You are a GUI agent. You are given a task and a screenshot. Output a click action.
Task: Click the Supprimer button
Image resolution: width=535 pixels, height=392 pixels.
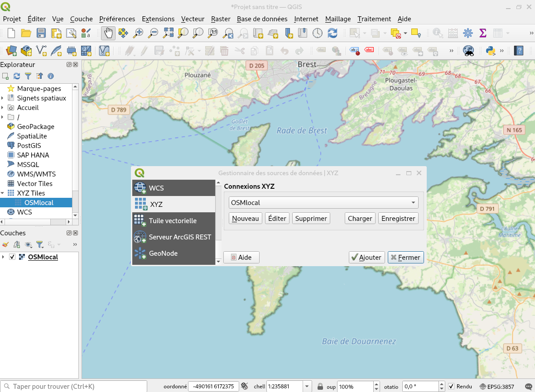tap(311, 219)
